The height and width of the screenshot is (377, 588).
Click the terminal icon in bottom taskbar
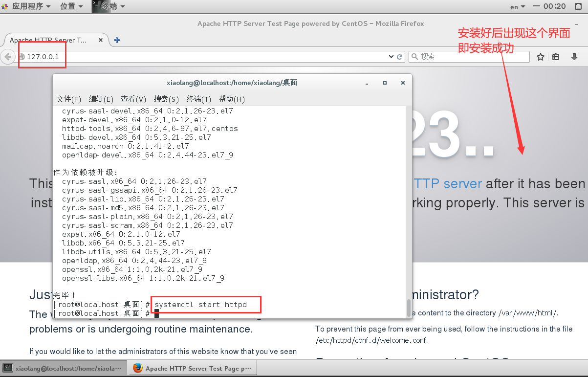(x=8, y=368)
